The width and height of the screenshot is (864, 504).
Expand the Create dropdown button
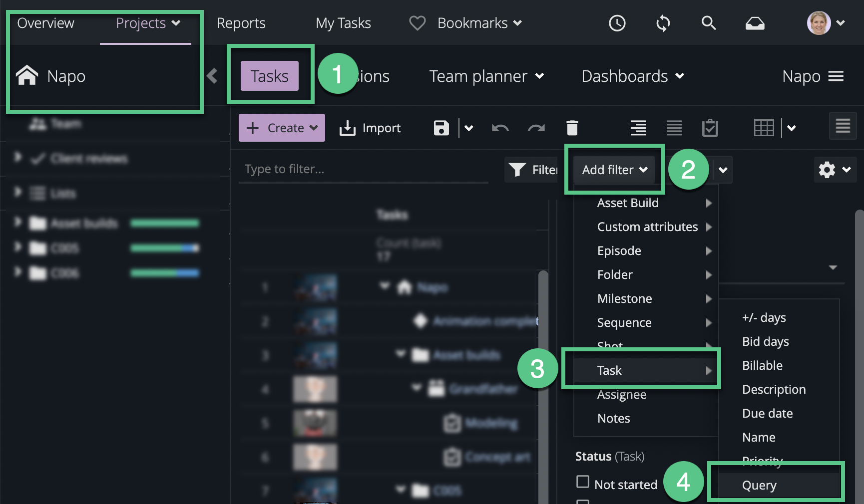pyautogui.click(x=282, y=128)
